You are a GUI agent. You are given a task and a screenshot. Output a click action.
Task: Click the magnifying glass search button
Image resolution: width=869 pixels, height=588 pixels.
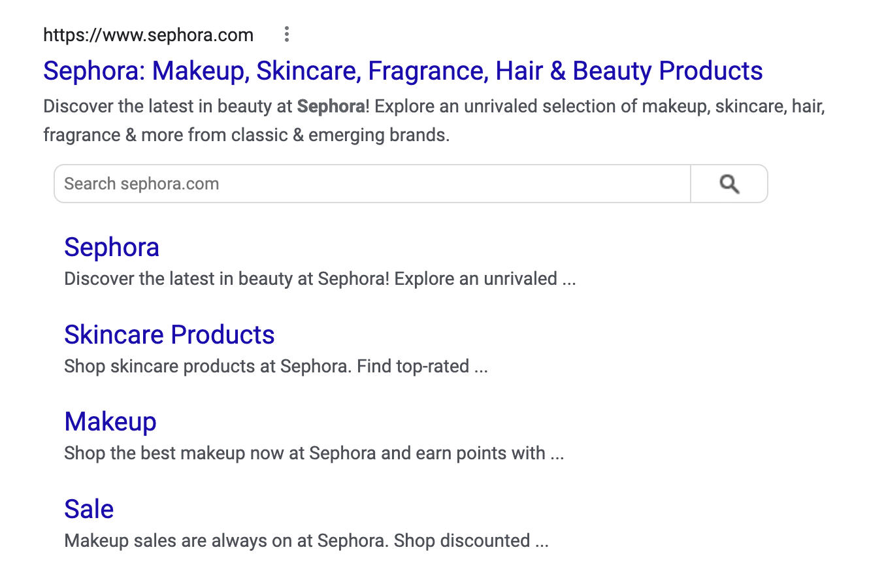click(x=729, y=184)
